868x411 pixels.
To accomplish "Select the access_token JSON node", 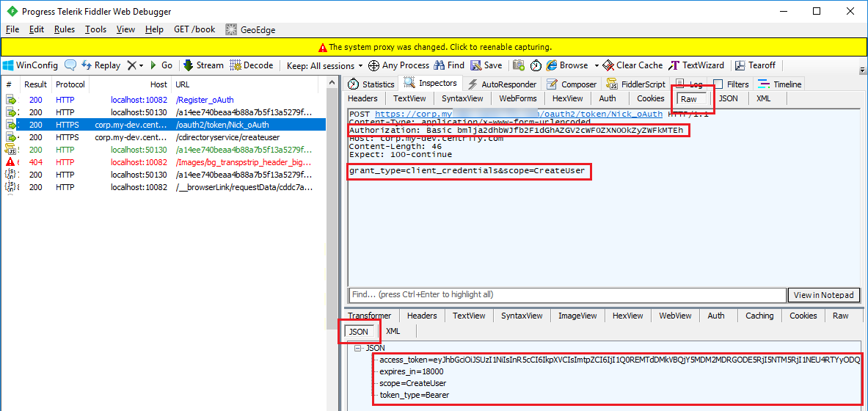I will [x=620, y=360].
